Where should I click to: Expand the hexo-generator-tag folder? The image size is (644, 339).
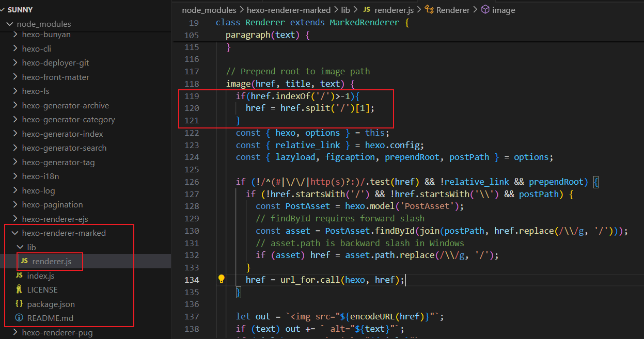click(x=15, y=162)
